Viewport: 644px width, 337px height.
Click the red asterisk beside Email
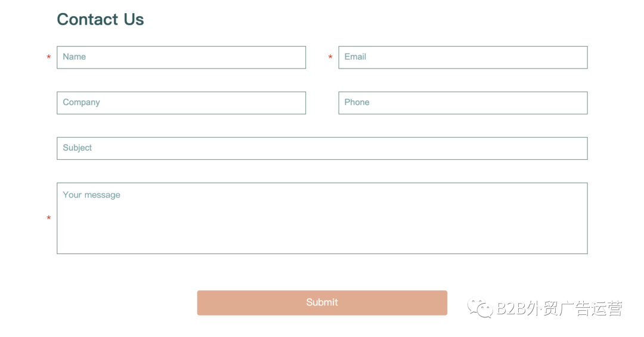(x=330, y=57)
